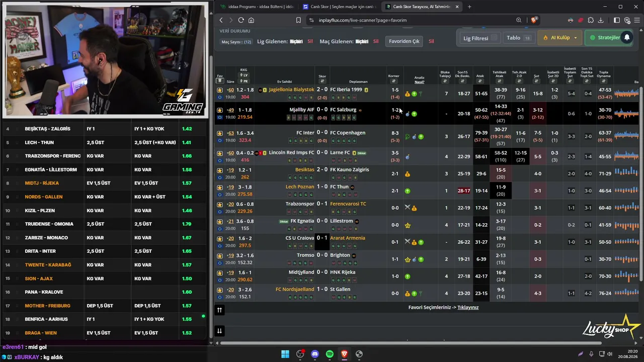Open Brave browser from the taskbar
Viewport: 644px width, 362px height.
click(x=344, y=354)
